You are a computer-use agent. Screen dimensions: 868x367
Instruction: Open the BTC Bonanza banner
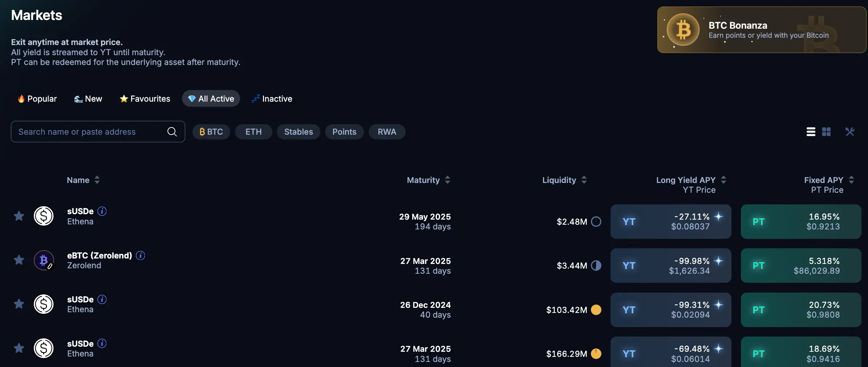(762, 30)
